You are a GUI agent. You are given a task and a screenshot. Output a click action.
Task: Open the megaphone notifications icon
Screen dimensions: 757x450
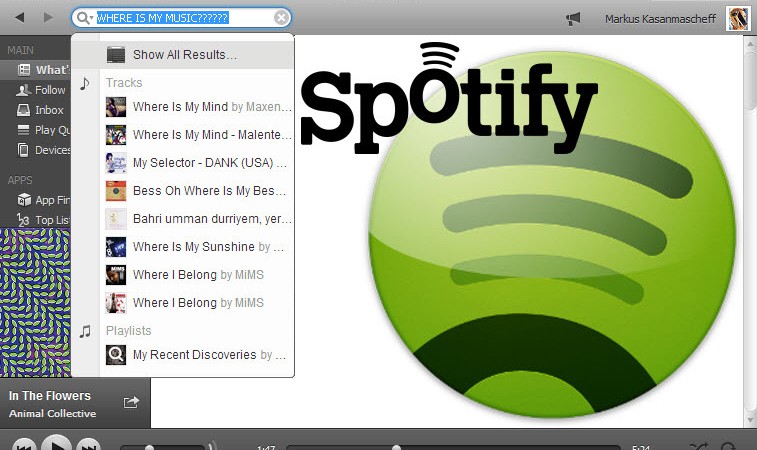pos(573,19)
